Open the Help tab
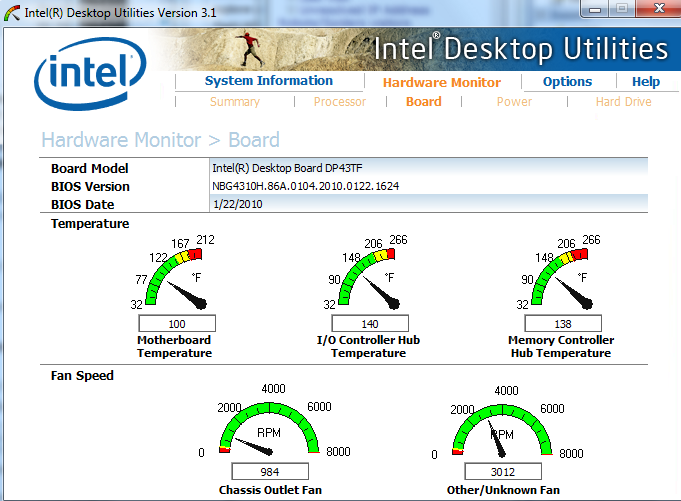This screenshot has height=501, width=681. coord(646,82)
